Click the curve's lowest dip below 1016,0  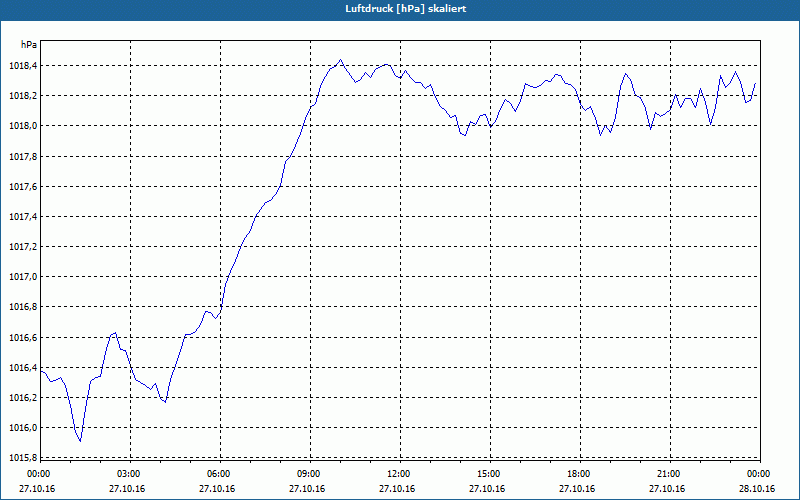80,441
